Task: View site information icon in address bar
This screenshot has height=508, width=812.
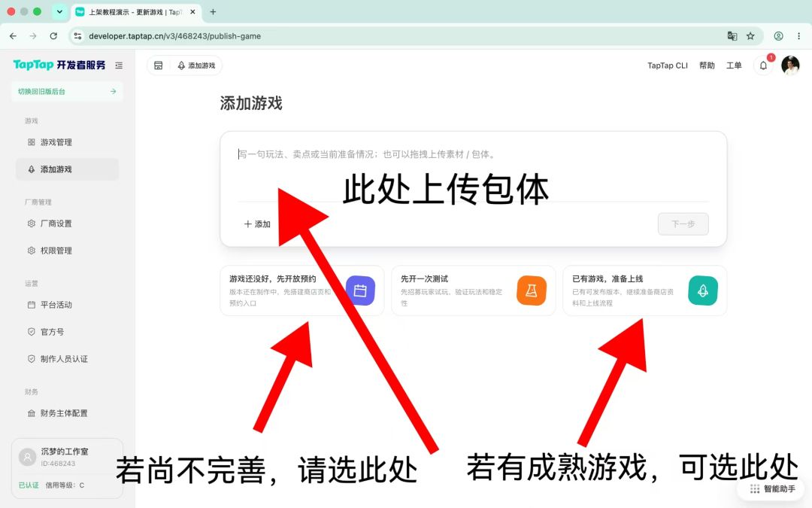Action: (x=77, y=36)
